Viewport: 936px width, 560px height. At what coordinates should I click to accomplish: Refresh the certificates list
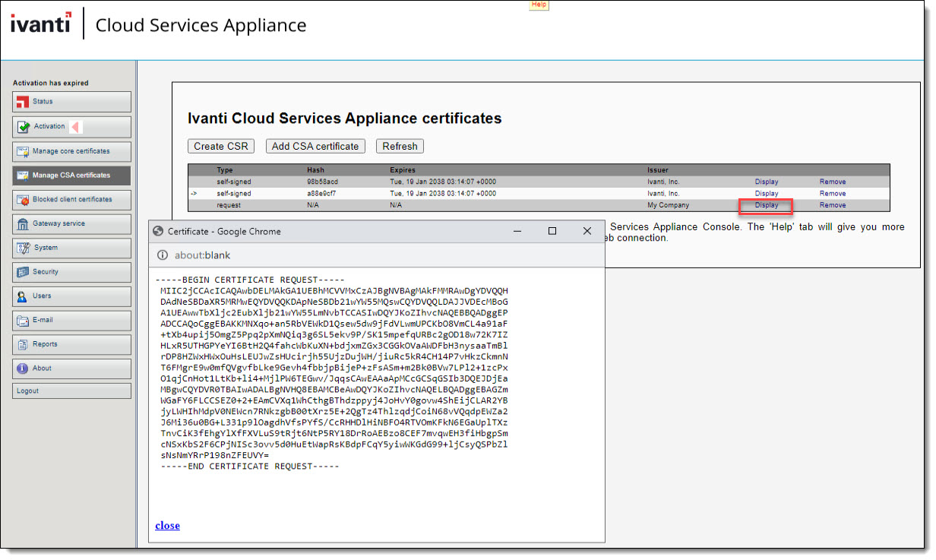pyautogui.click(x=400, y=146)
